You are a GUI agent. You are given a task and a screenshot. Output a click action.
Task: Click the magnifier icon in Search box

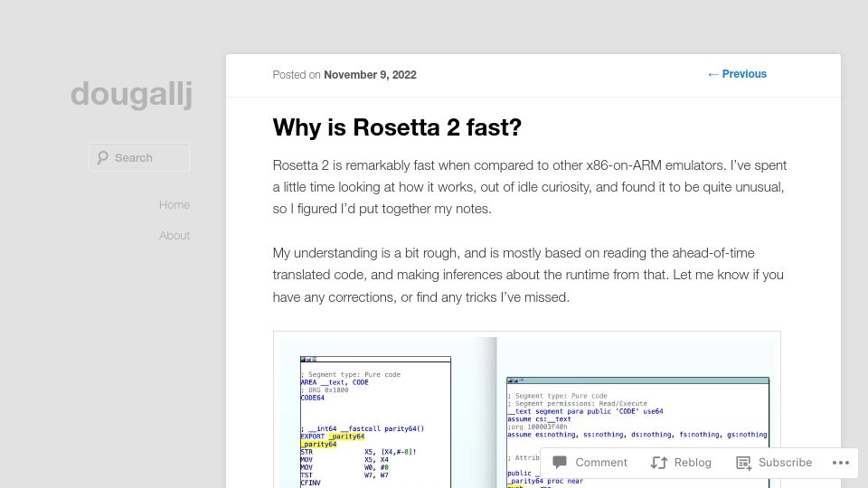click(x=102, y=157)
